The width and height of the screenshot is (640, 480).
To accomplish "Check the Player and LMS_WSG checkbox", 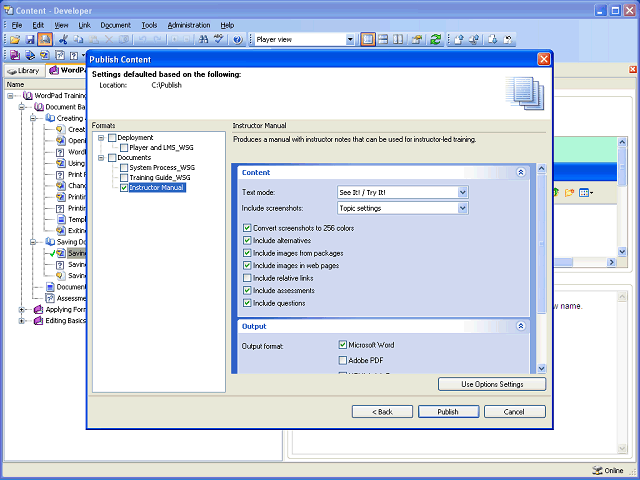I will [x=124, y=148].
